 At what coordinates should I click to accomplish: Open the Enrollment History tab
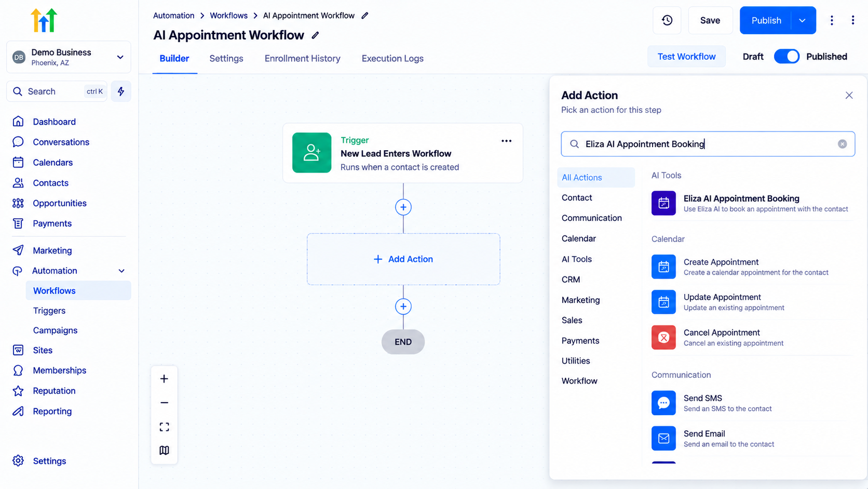tap(303, 59)
